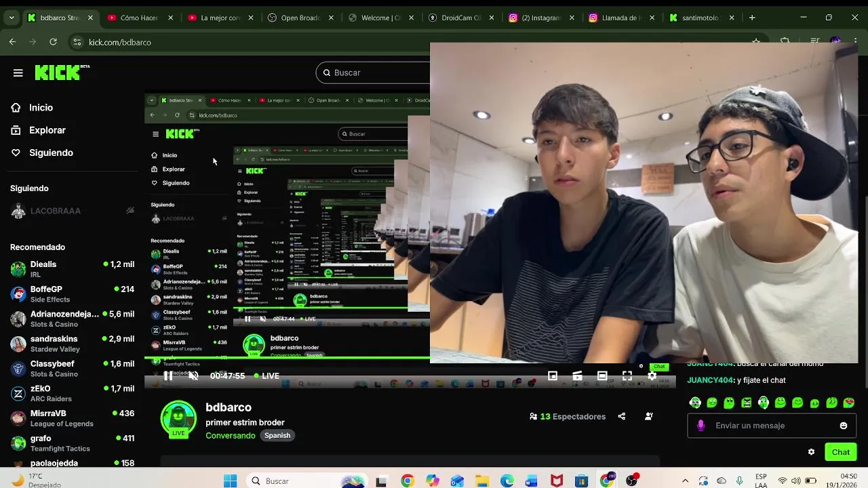
Task: Switch to Open Broadcaster tab
Action: click(x=300, y=18)
